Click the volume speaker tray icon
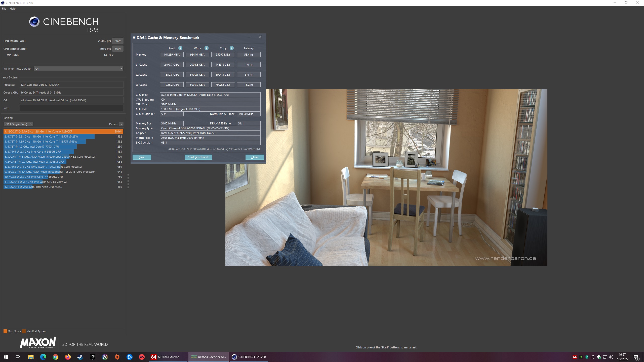The width and height of the screenshot is (644, 362). (611, 357)
